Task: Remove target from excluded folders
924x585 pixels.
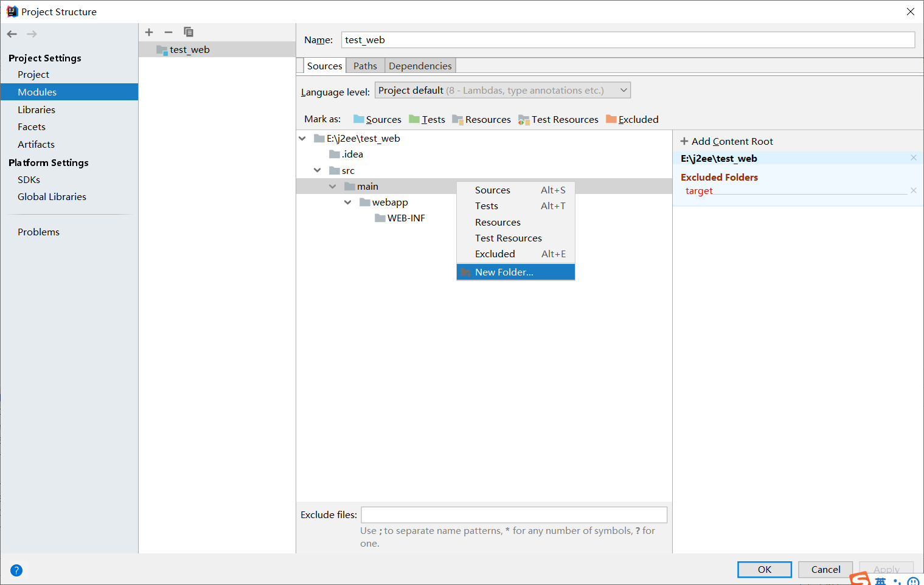Action: (x=913, y=190)
